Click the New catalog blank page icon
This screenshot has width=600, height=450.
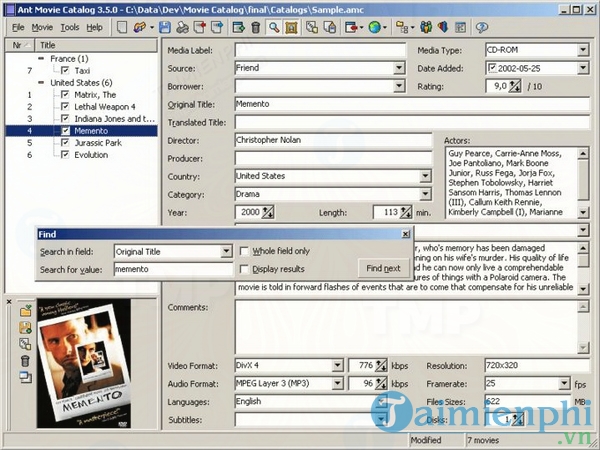tap(122, 28)
